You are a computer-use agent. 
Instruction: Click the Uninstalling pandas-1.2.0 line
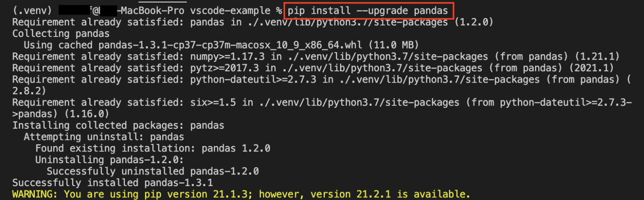[110, 159]
